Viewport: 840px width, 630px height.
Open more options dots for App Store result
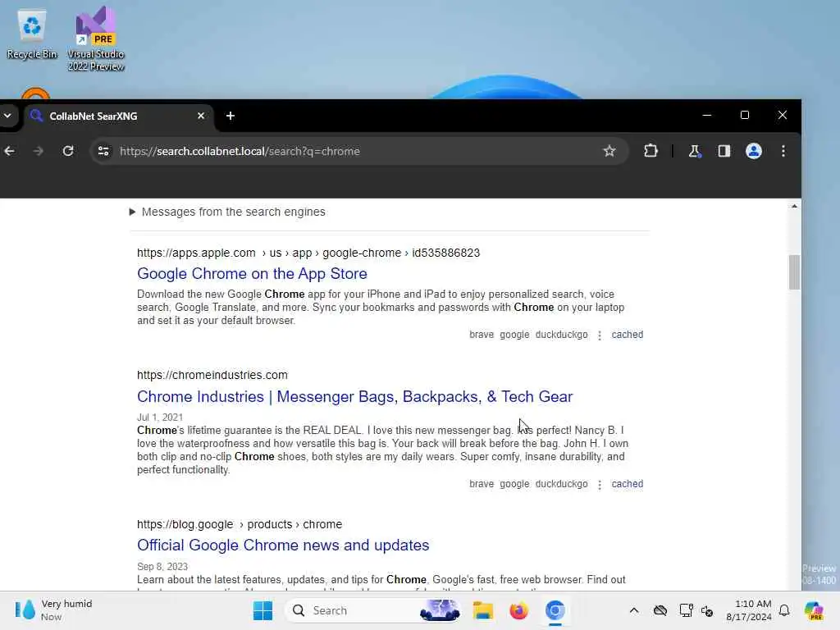[600, 335]
